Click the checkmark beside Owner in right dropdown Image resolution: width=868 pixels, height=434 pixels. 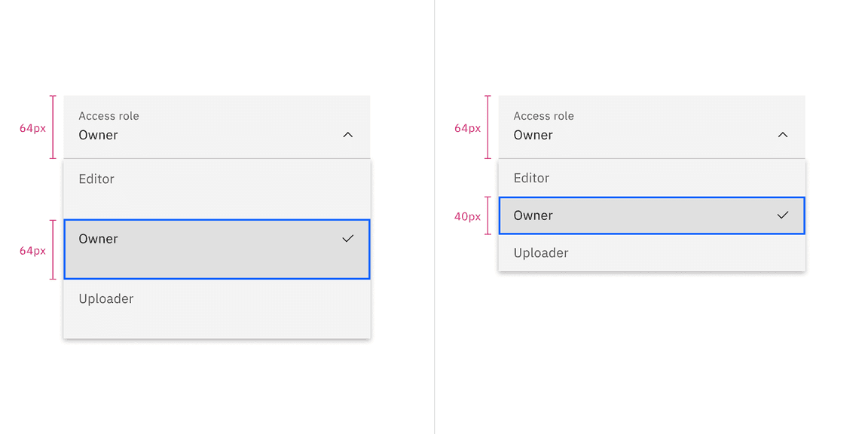coord(782,215)
